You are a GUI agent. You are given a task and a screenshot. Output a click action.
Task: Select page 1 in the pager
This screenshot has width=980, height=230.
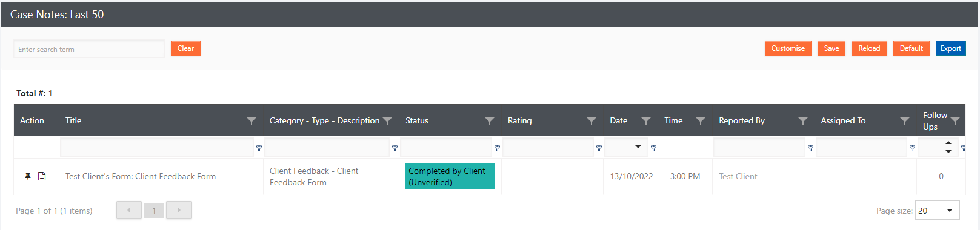point(154,211)
